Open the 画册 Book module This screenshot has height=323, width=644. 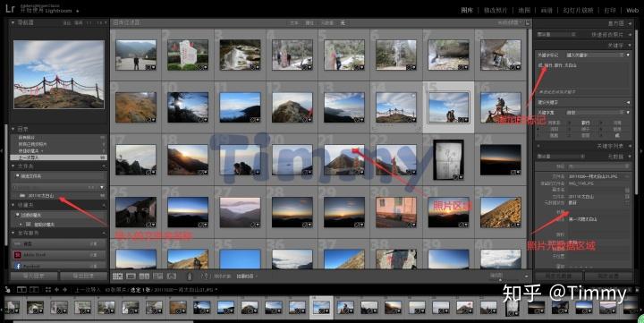point(547,10)
